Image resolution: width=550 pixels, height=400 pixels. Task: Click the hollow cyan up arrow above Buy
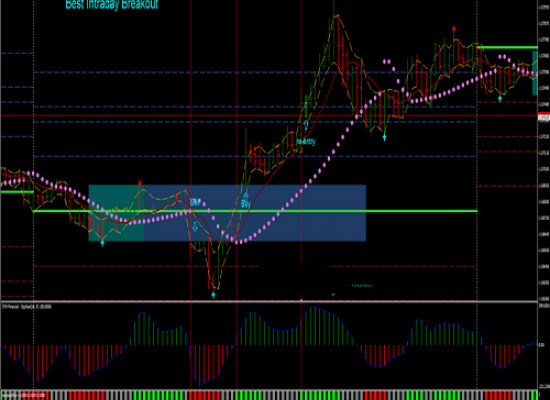(246, 195)
